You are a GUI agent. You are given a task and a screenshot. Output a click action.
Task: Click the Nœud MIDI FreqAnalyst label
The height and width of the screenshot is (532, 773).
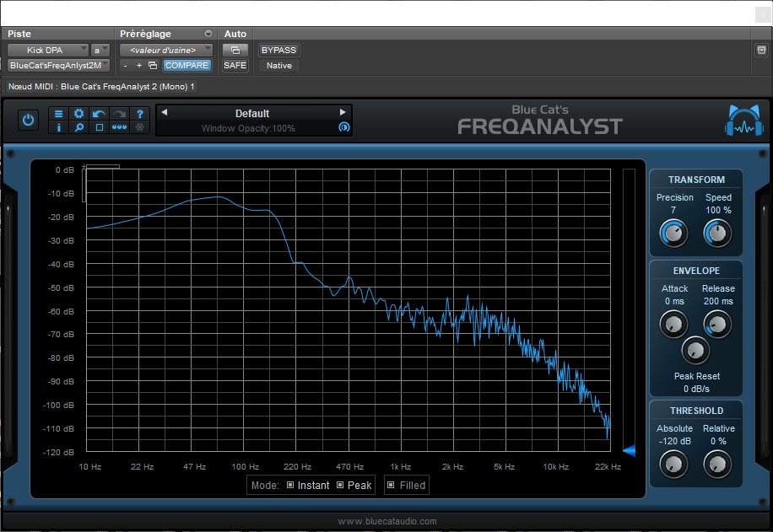click(101, 87)
